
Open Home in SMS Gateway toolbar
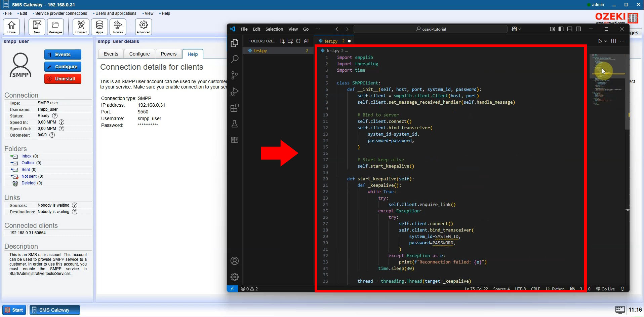[x=11, y=27]
